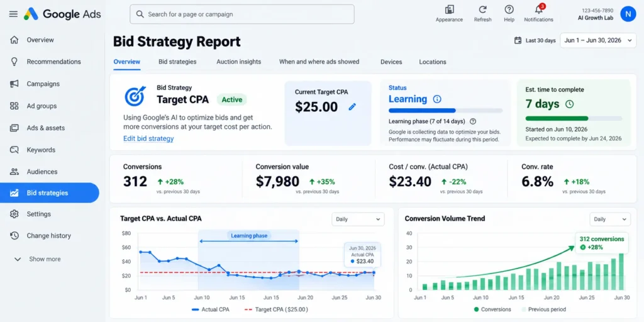Refresh the report data
Viewport: 644px width, 322px height.
482,9
